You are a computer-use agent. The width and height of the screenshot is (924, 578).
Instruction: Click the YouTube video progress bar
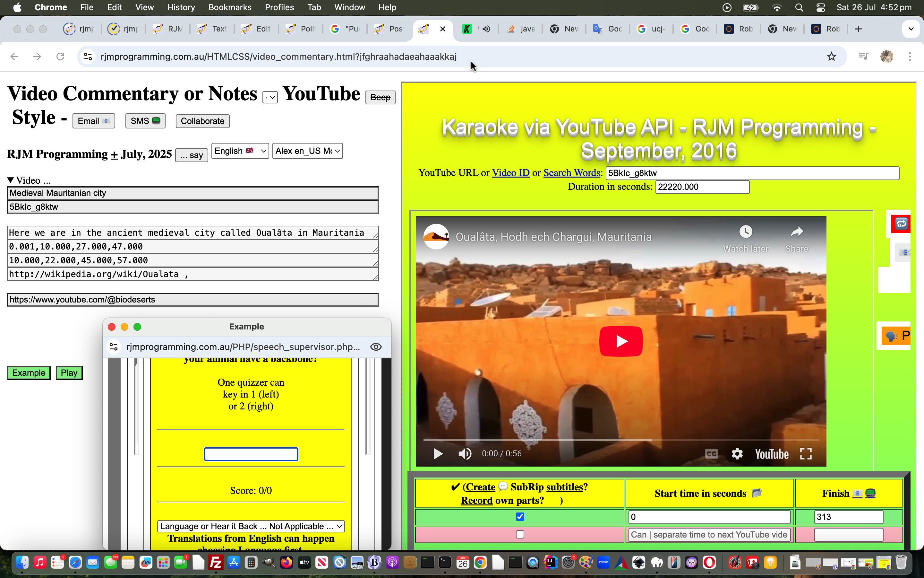(621, 440)
